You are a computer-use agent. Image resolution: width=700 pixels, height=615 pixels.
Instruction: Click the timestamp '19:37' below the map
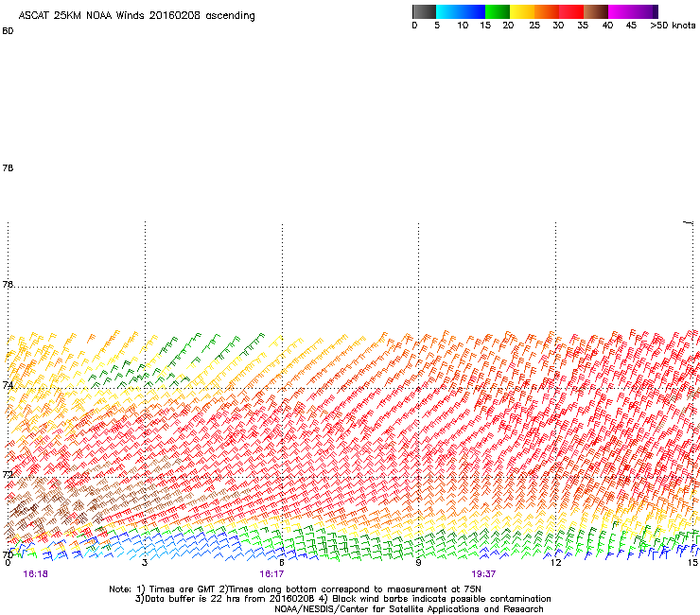(x=483, y=574)
